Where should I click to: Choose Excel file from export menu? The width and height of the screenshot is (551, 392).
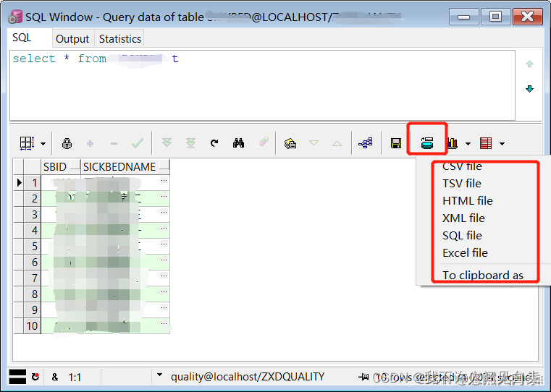[465, 252]
